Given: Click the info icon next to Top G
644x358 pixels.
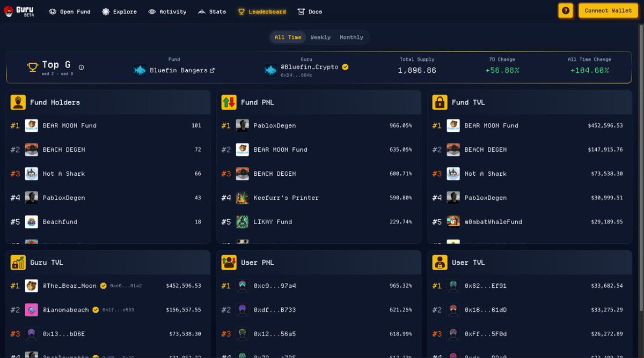Looking at the screenshot, I should tap(81, 68).
